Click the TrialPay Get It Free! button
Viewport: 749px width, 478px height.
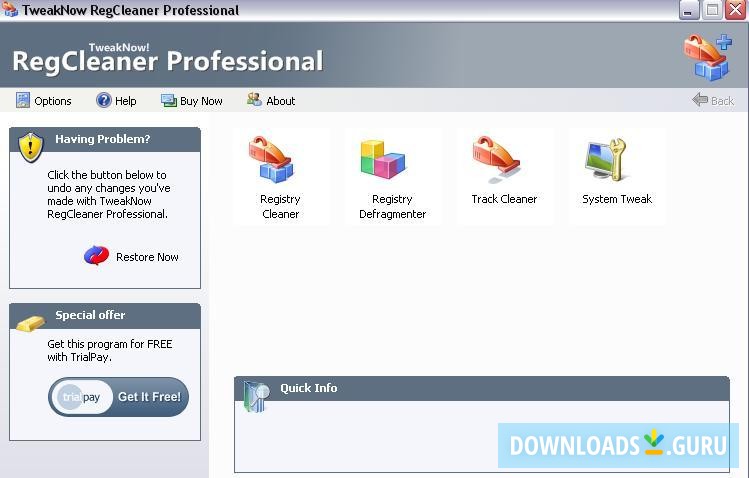pos(118,397)
